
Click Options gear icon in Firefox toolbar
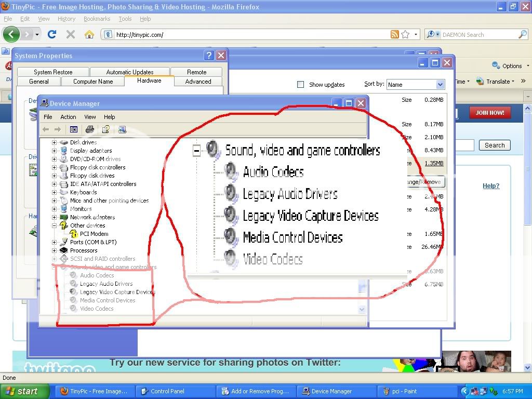pyautogui.click(x=496, y=65)
